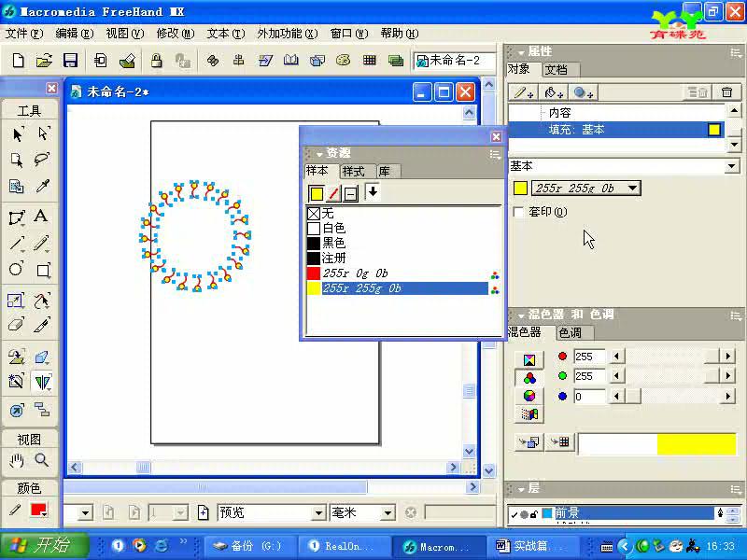This screenshot has height=560, width=747.
Task: Select the Zoom magnifier tool
Action: (41, 460)
